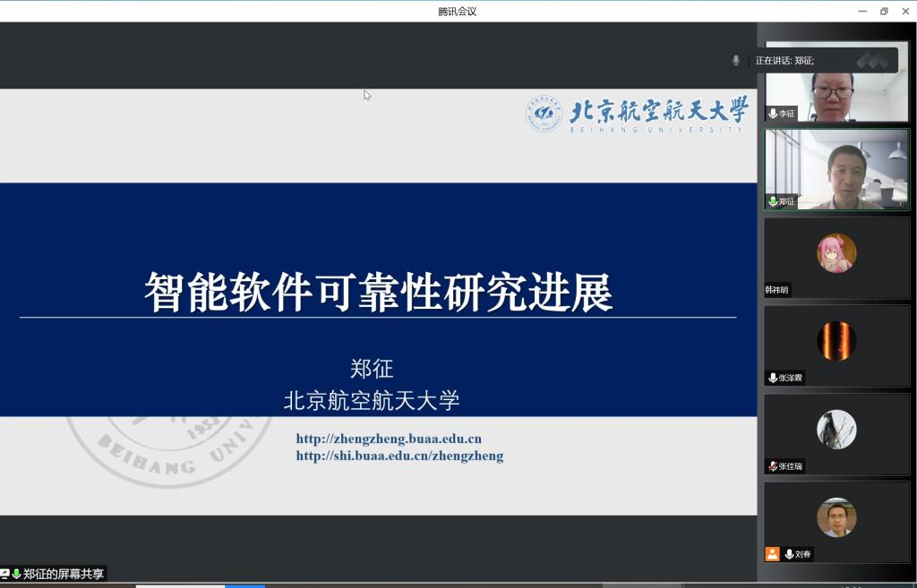This screenshot has height=588, width=917.
Task: Select 张泽霖's orange glowing avatar
Action: click(x=836, y=340)
